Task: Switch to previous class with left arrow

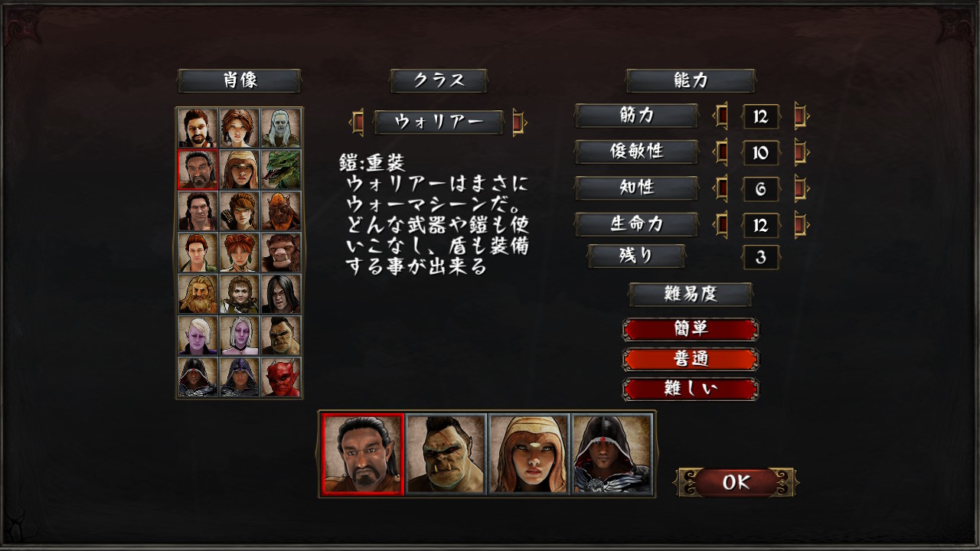Action: [x=357, y=122]
